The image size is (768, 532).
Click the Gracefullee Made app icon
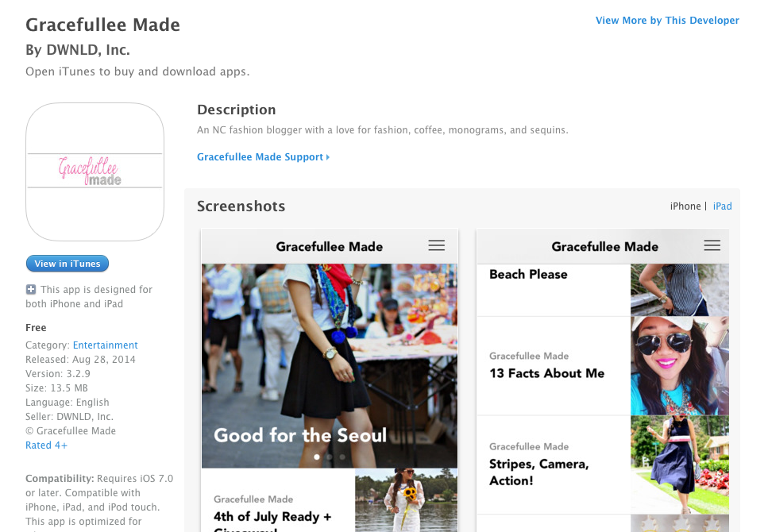pyautogui.click(x=95, y=172)
